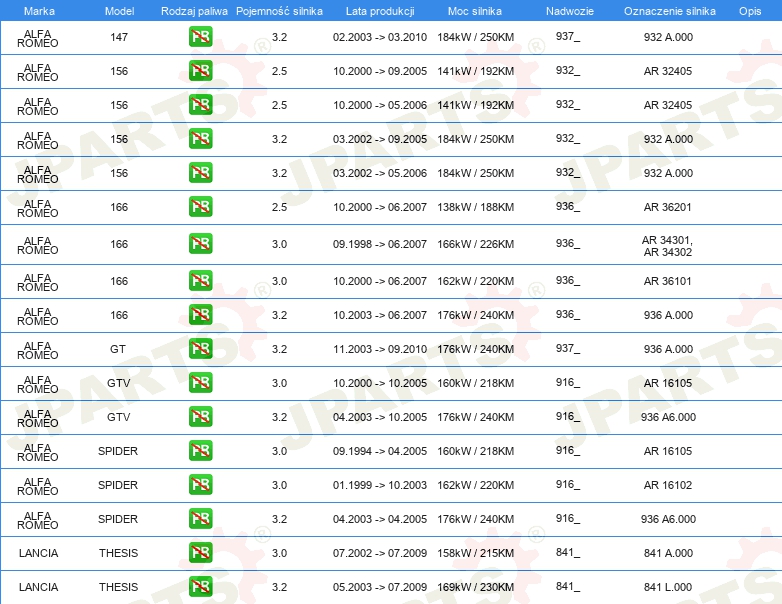Viewport: 782px width, 604px height.
Task: Click petrol icon in 156 2.5 row ending 05.2006
Action: 200,105
